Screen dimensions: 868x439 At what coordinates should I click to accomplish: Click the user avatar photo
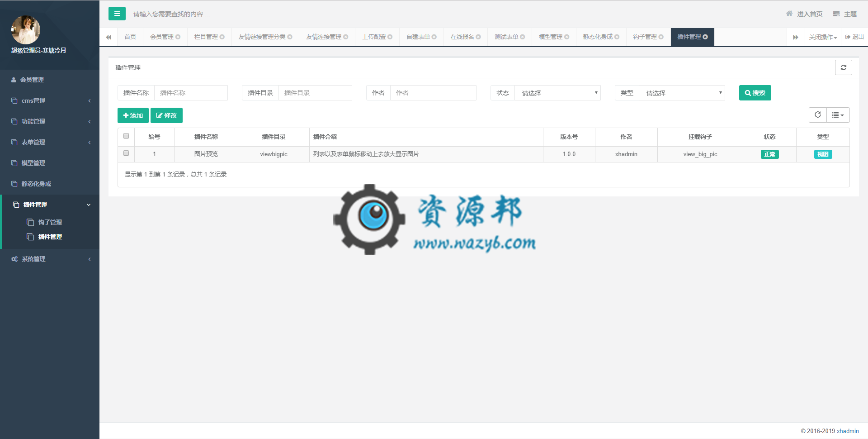26,30
